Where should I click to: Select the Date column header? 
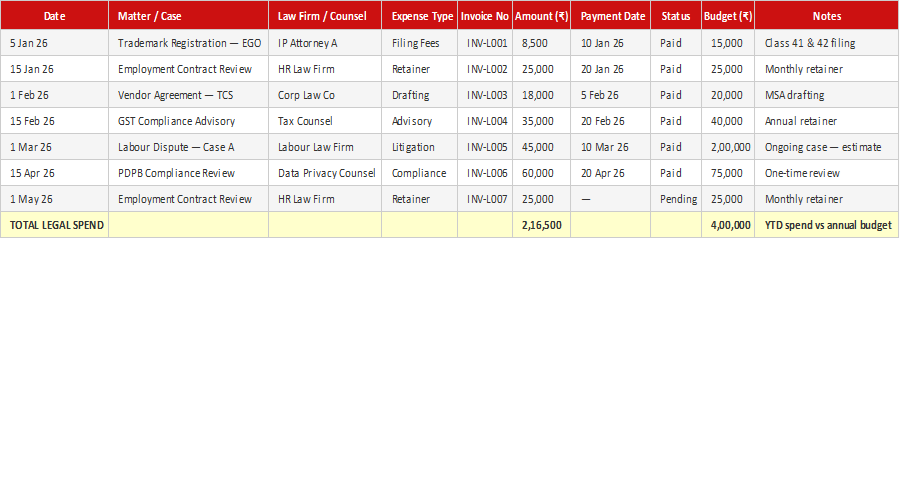click(55, 15)
